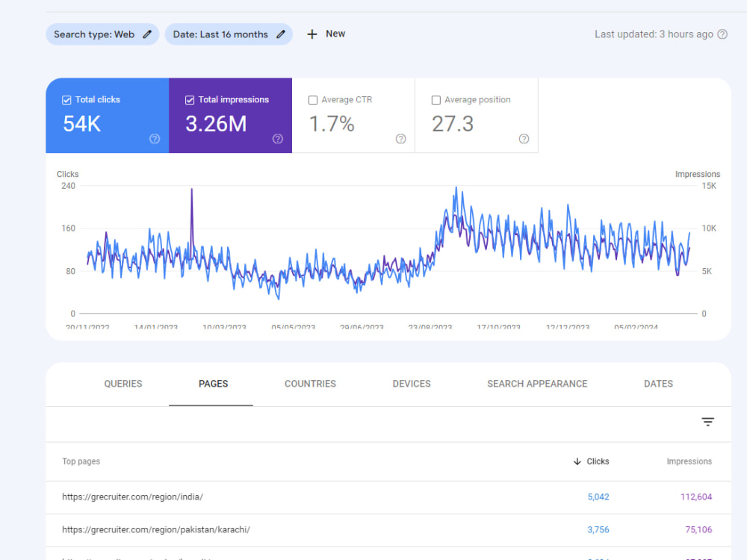
Task: Uncheck the Total impressions checkbox
Action: coord(190,100)
